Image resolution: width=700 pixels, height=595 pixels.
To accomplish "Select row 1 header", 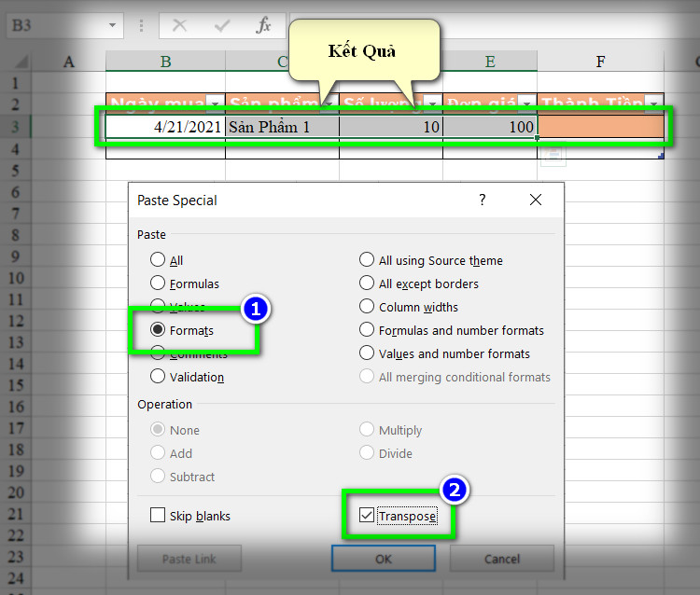I will tap(15, 83).
